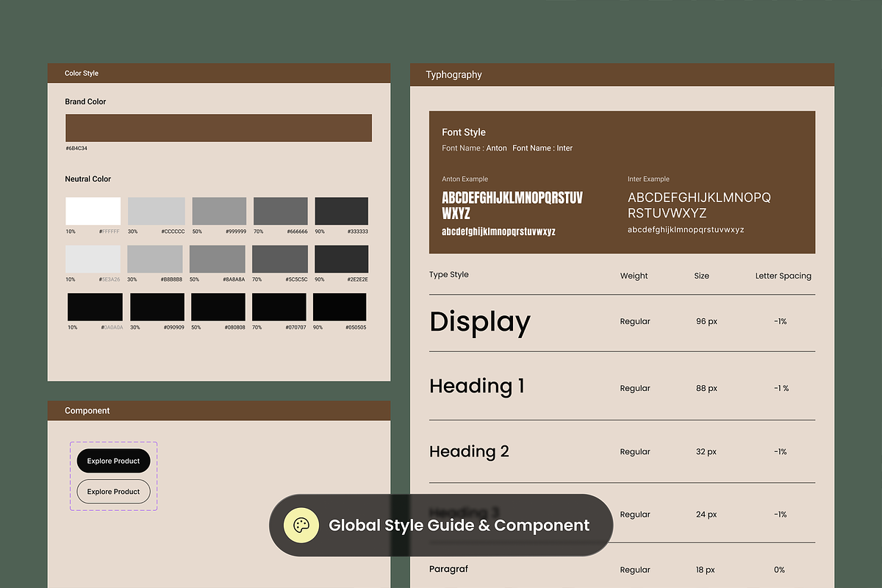Click the Regular weight in Paragraf row
This screenshot has width=882, height=588.
635,570
